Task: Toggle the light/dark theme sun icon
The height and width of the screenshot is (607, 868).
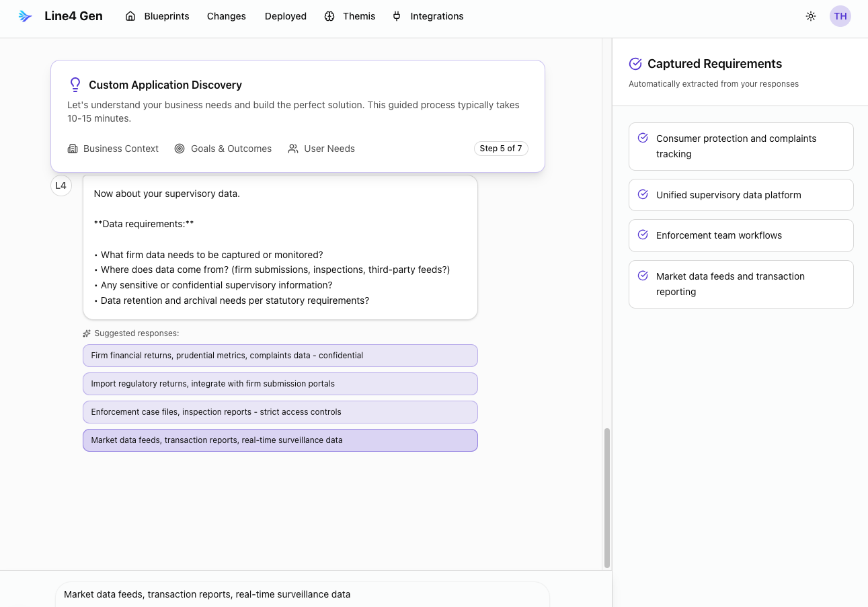Action: coord(811,16)
